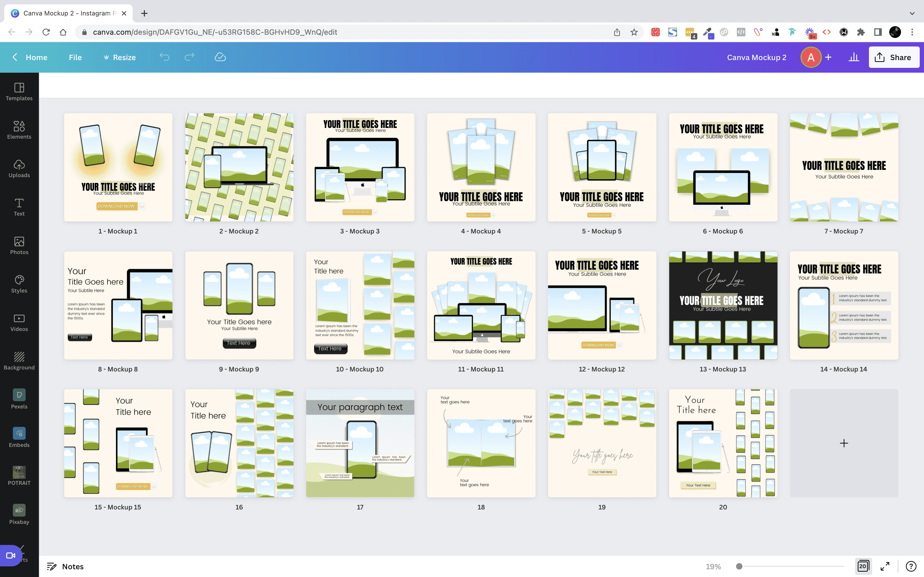
Task: Click the Share button
Action: (x=894, y=57)
